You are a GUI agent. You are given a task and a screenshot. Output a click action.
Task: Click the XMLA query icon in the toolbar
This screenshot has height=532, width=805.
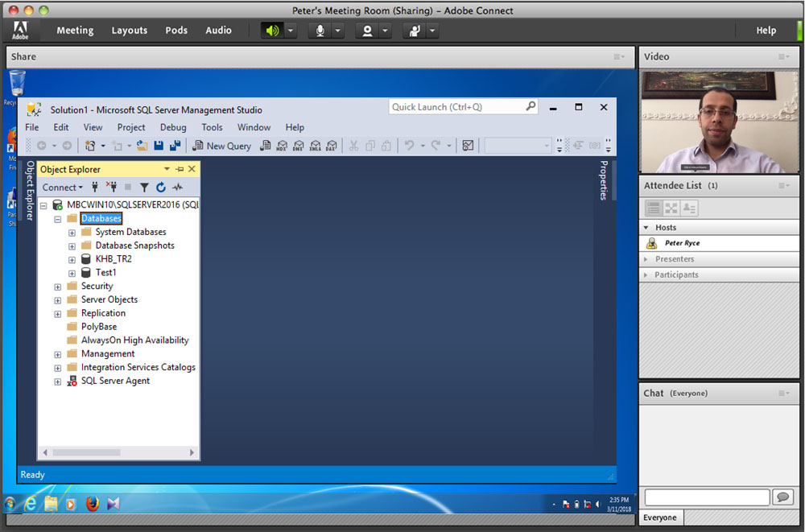316,146
